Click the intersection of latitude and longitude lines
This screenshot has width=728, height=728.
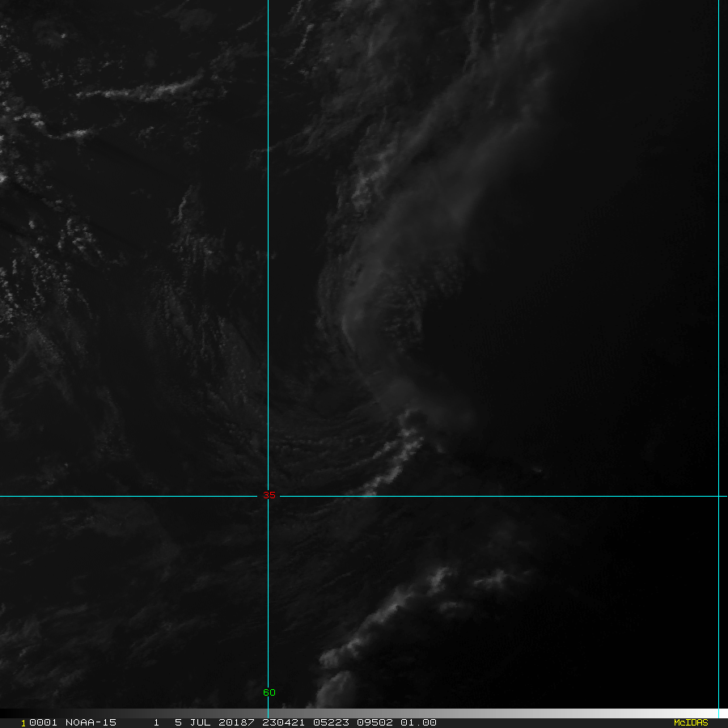coord(269,496)
